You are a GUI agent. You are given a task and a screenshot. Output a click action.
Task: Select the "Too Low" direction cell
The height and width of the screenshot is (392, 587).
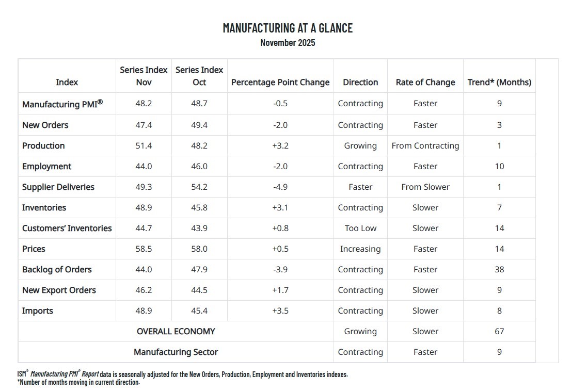pos(360,228)
